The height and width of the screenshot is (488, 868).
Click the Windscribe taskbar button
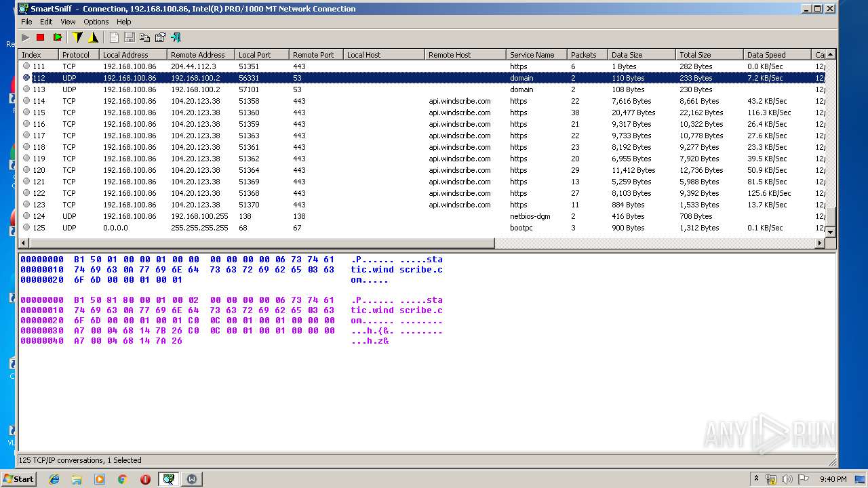click(x=192, y=479)
